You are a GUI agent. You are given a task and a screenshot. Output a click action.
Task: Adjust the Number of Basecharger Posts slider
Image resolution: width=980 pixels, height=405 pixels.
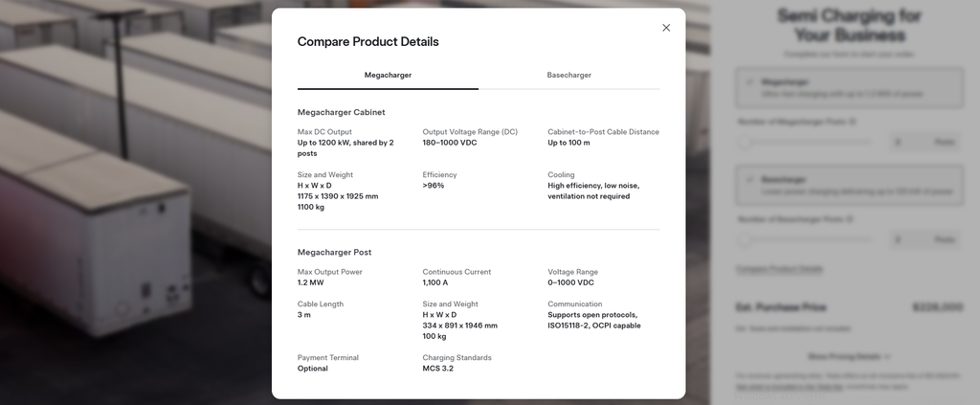pos(805,239)
